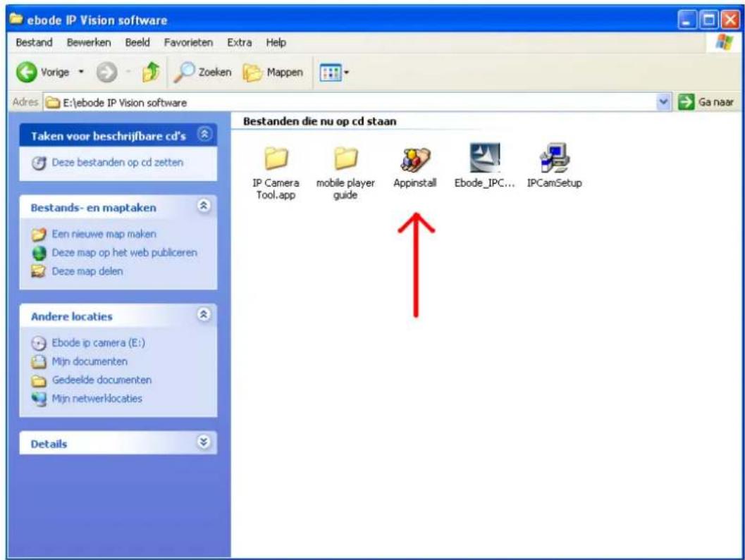Viewport: 745px width, 560px height.
Task: Click Deze bestanden op cd zetten
Action: pyautogui.click(x=118, y=163)
